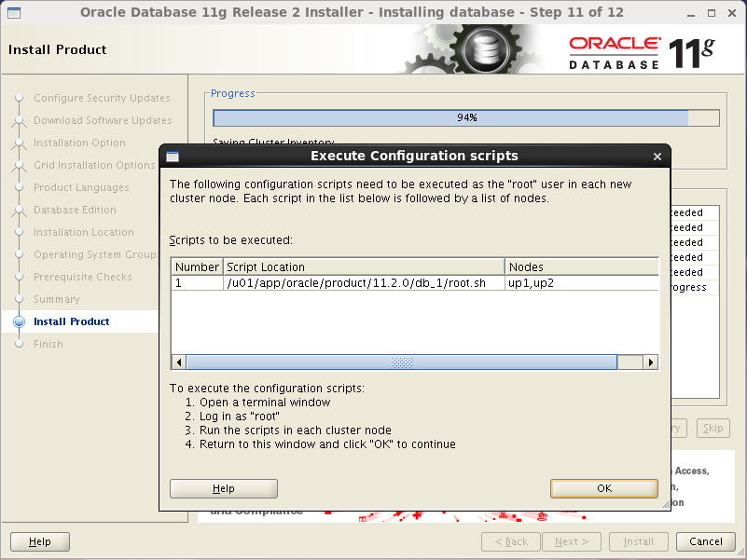Image resolution: width=747 pixels, height=560 pixels.
Task: Open Help in the Execute Configuration scripts dialog
Action: point(224,488)
